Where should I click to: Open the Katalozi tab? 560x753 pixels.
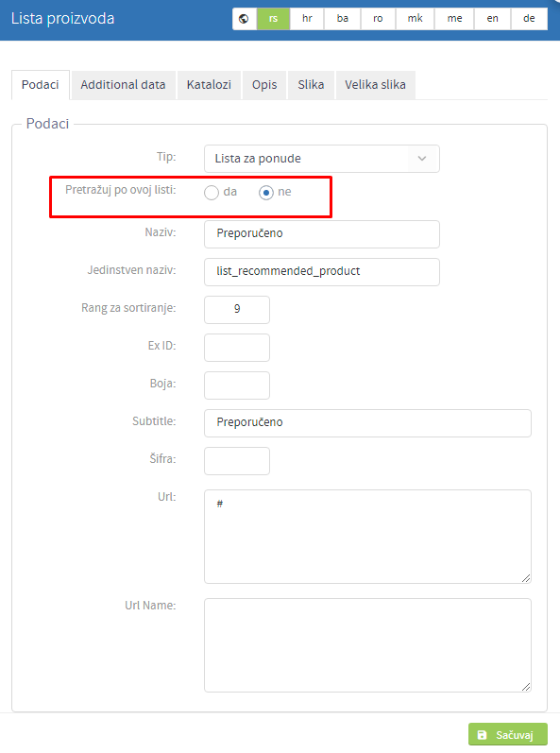(209, 85)
